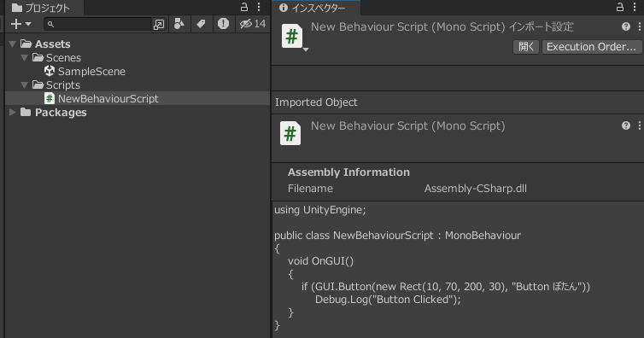This screenshot has height=338, width=644.
Task: Click the 開く button
Action: coord(526,47)
